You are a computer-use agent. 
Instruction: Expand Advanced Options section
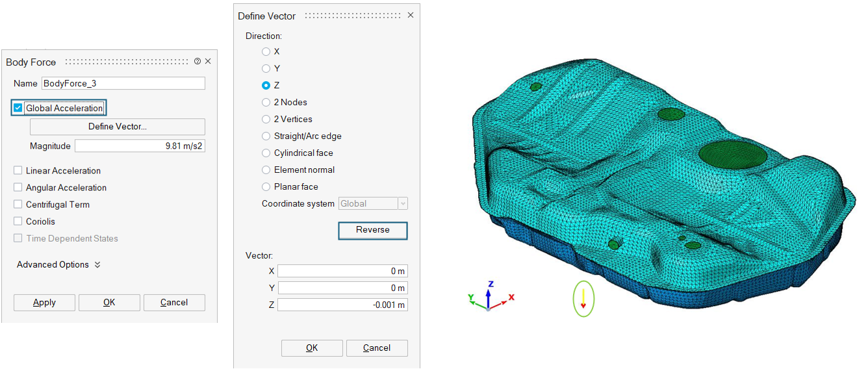[58, 264]
